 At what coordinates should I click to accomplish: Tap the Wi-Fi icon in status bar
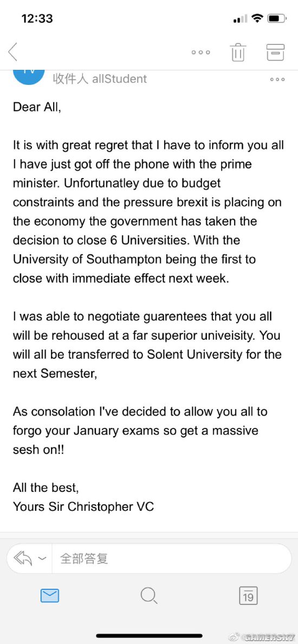tap(257, 18)
